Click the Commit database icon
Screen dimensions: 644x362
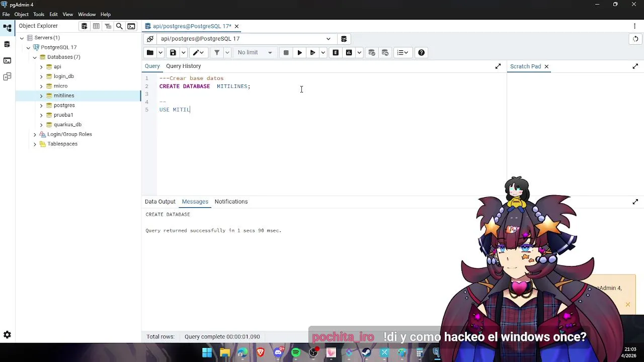372,53
